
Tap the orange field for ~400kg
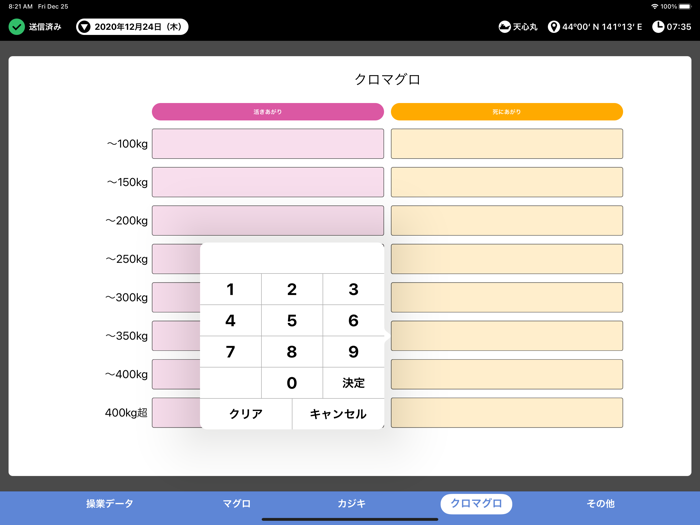(x=507, y=374)
